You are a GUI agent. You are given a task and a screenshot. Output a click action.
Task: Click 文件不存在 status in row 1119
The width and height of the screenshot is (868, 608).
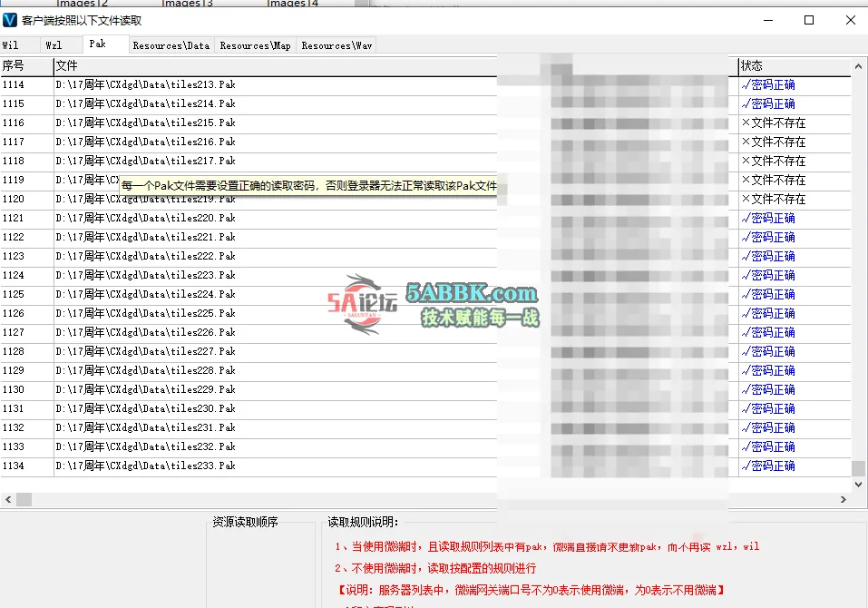pyautogui.click(x=774, y=180)
